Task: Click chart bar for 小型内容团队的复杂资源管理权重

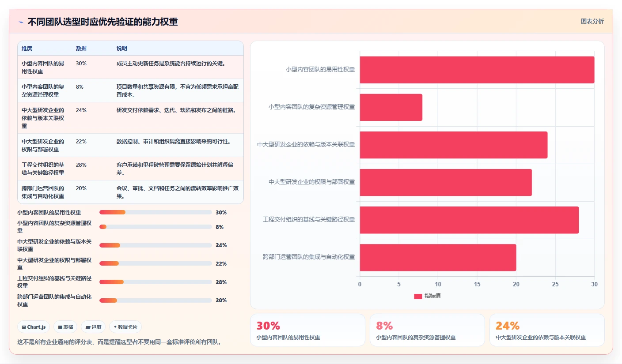Action: click(x=391, y=107)
